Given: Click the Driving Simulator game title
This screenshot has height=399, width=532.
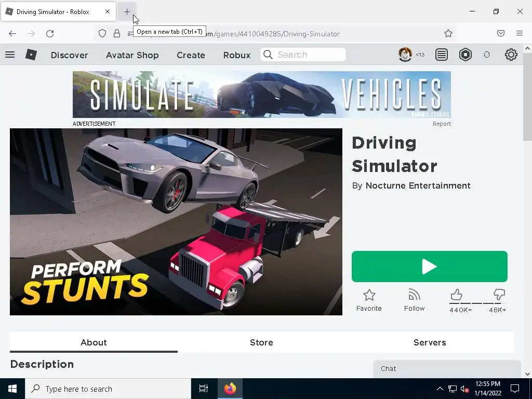Looking at the screenshot, I should point(394,154).
